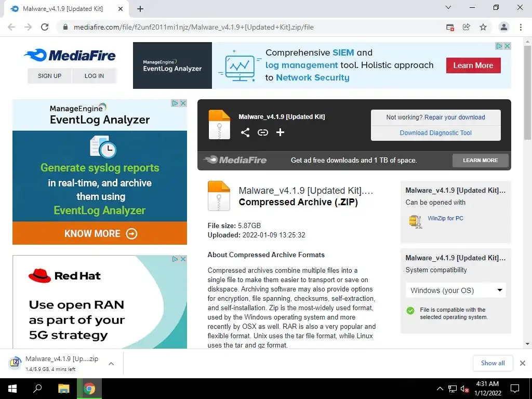
Task: Click the MediaFire logo
Action: click(70, 55)
